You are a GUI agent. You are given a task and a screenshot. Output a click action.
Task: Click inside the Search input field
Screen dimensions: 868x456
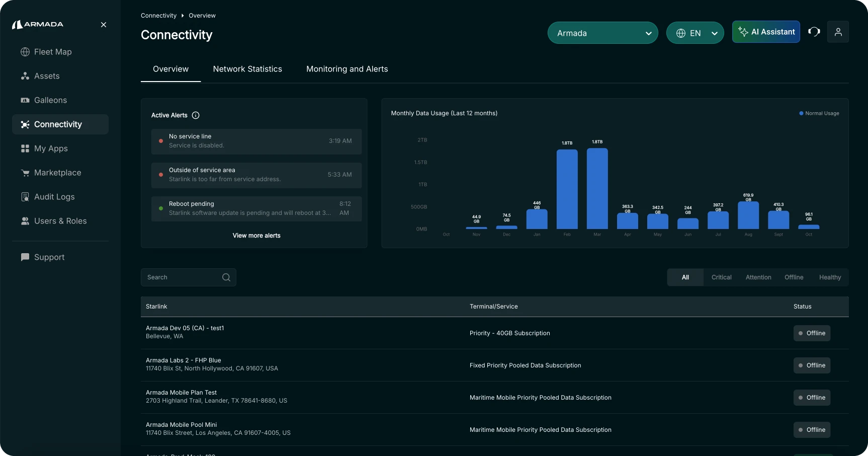pos(189,277)
